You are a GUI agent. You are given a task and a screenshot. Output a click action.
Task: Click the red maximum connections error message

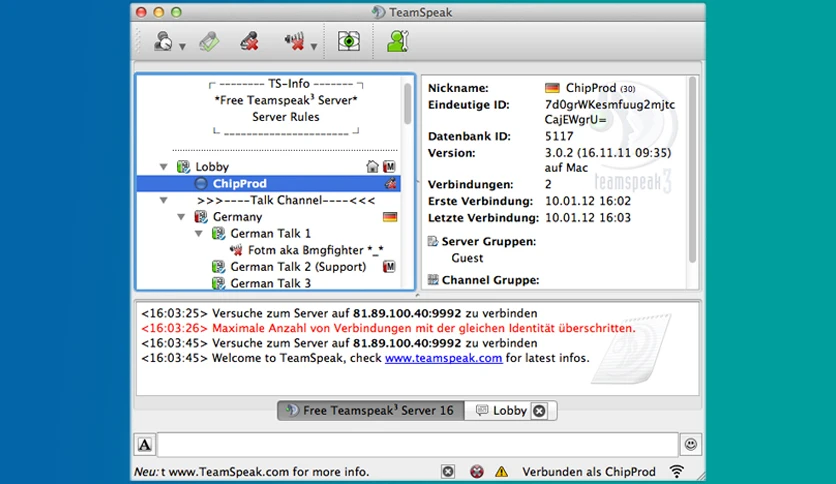389,328
